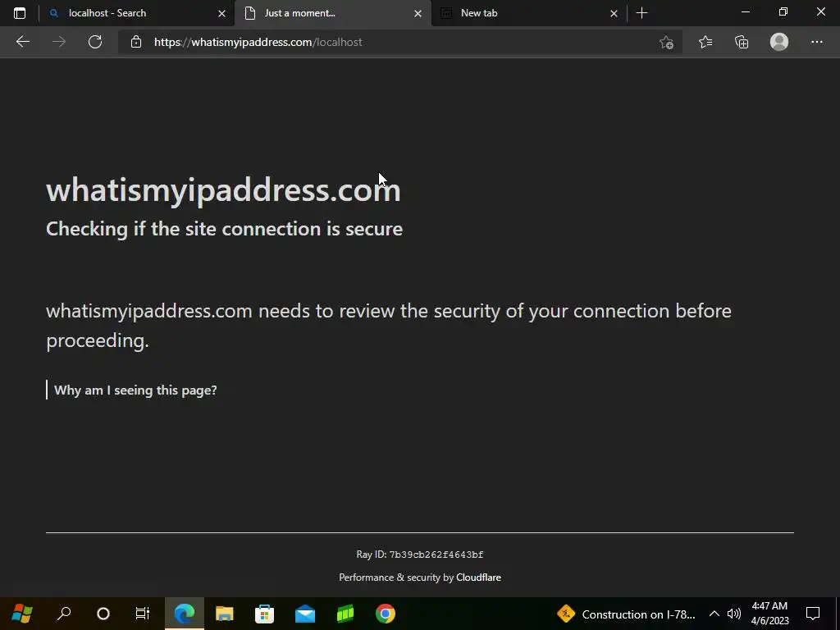Minimize the Edge window
The width and height of the screenshot is (840, 630).
pos(745,11)
